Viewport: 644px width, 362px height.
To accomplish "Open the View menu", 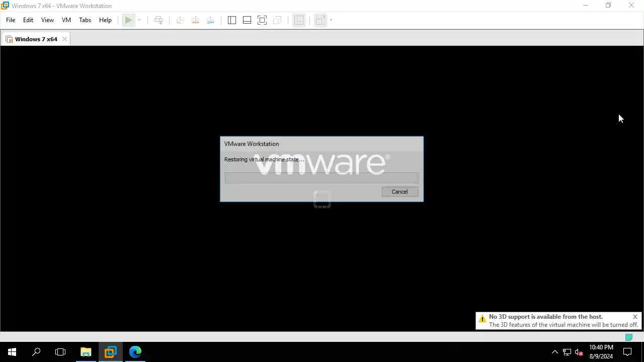I will [47, 20].
